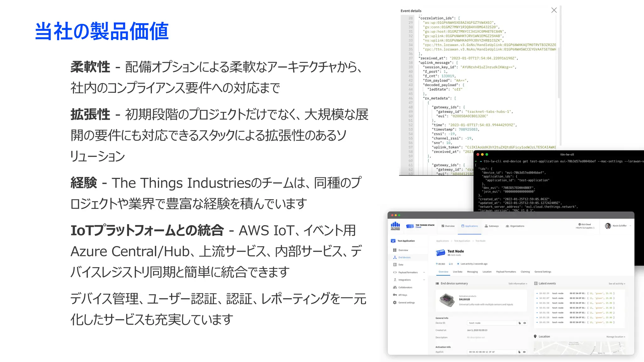Viewport: 644px width, 362px height.
Task: Click the Location pin icon
Action: coord(535,337)
